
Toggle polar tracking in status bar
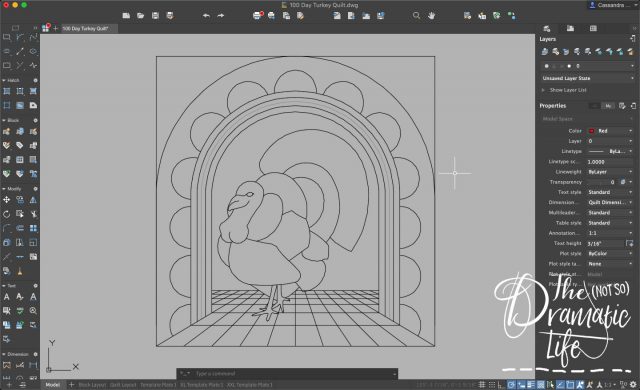511,384
